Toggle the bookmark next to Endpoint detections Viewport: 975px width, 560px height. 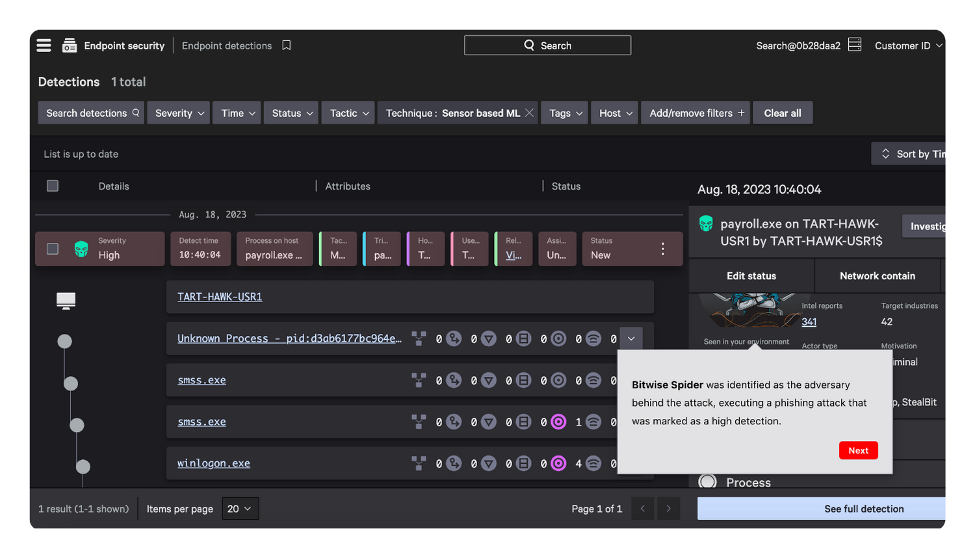tap(286, 45)
